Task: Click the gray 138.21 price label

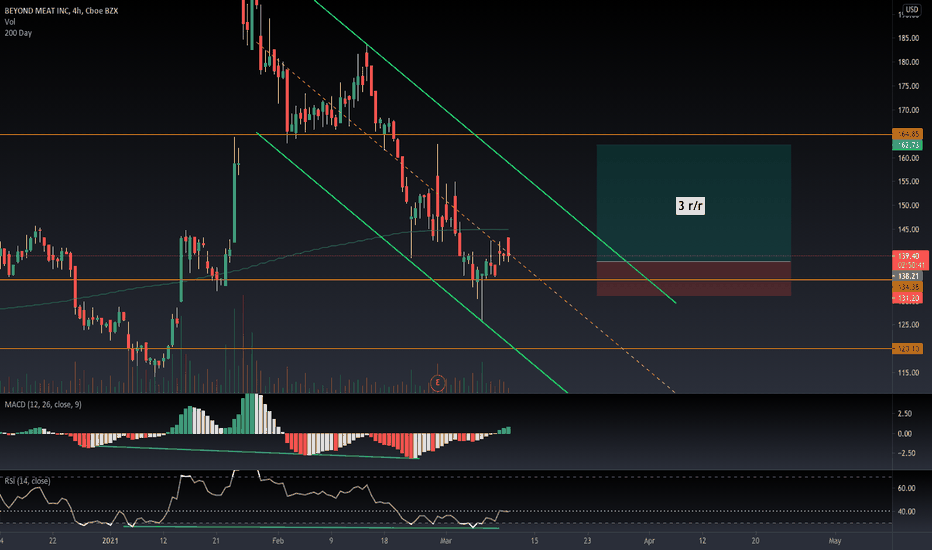Action: [908, 276]
